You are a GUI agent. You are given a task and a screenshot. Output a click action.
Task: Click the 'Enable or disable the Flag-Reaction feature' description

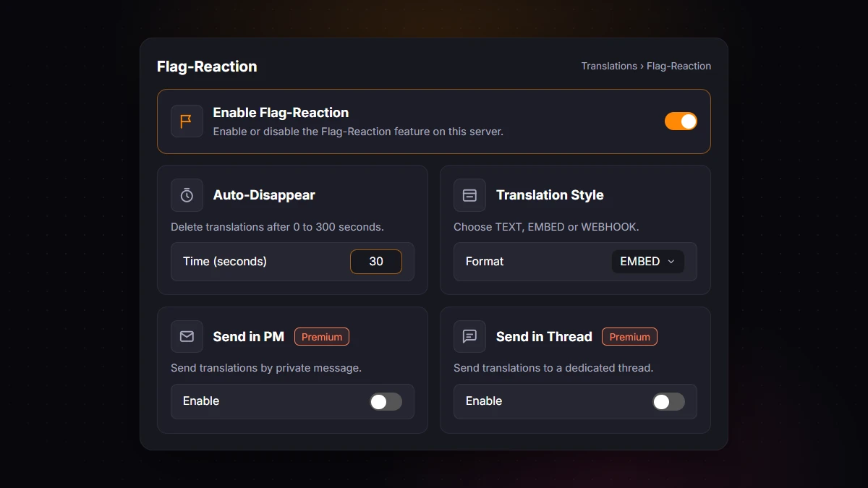(358, 132)
